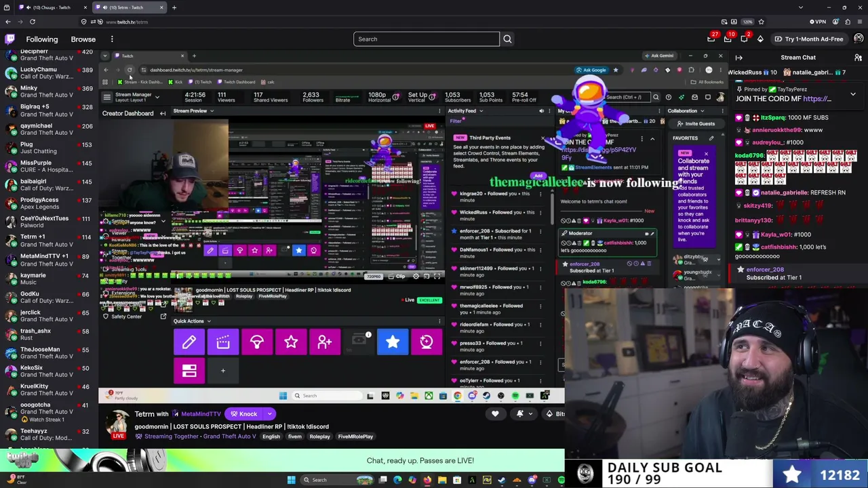
Task: Click Invite Guests in streamed dashboard
Action: (696, 124)
